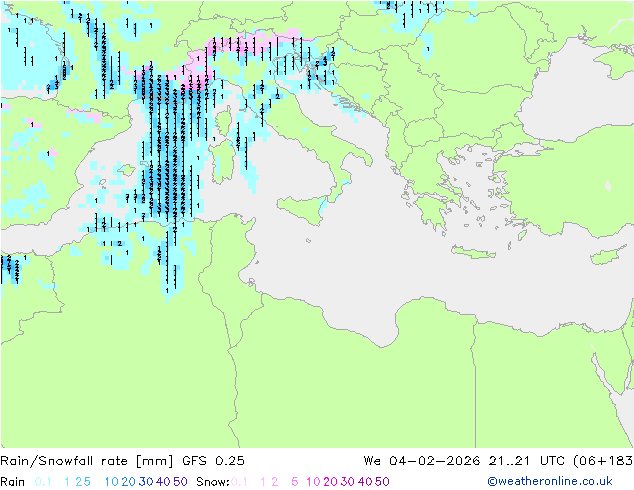Click the '(06+183' forecast run label
This screenshot has height=490, width=634.
[603, 461]
